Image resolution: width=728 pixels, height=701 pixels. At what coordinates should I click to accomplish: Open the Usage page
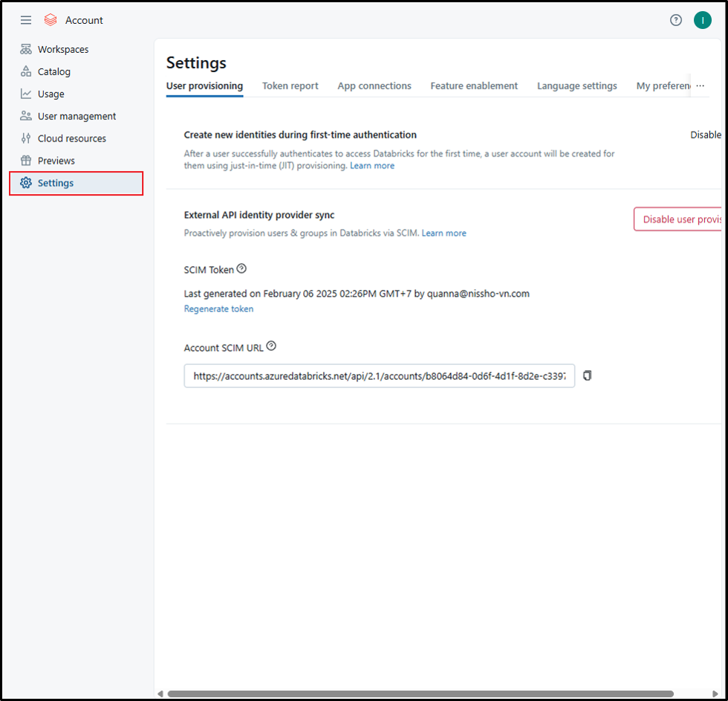tap(51, 94)
